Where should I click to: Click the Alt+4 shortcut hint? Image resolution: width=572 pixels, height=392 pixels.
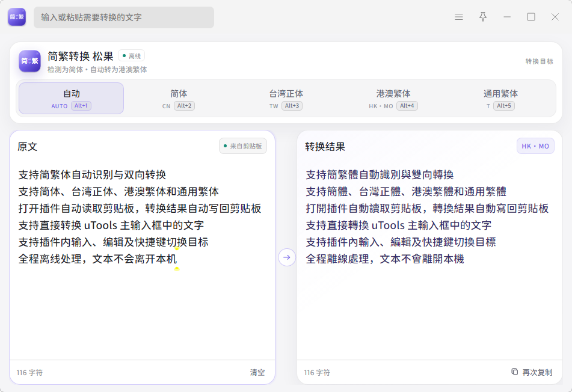click(407, 106)
